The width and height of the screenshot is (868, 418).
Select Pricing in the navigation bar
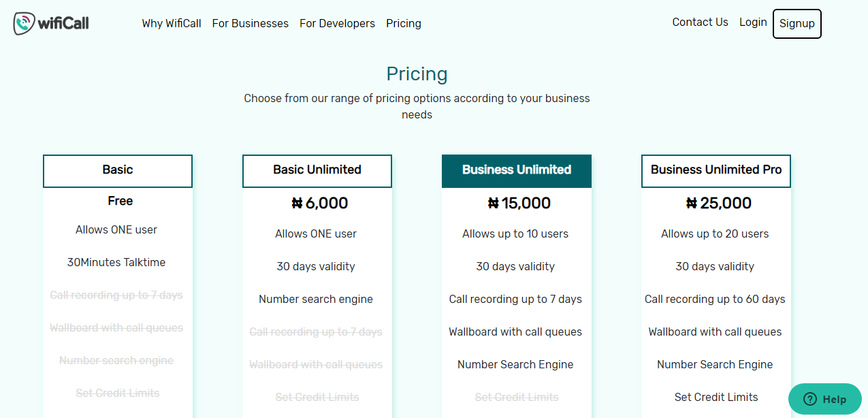pos(404,23)
